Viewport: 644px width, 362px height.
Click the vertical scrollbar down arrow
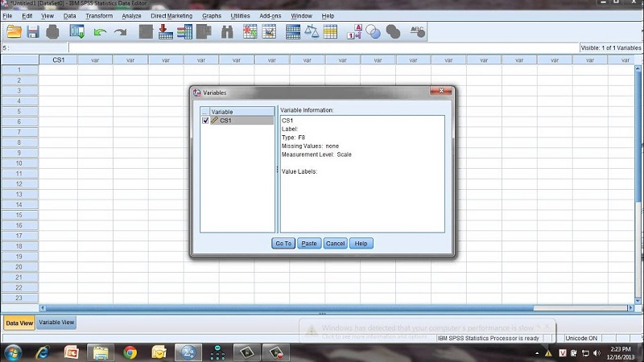pyautogui.click(x=638, y=301)
